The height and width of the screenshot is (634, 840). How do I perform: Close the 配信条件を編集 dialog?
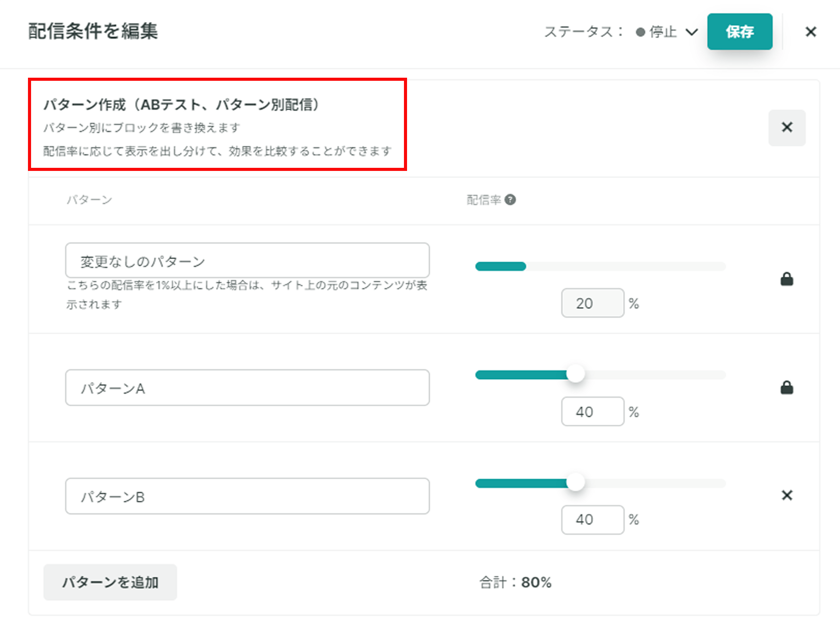[x=810, y=32]
